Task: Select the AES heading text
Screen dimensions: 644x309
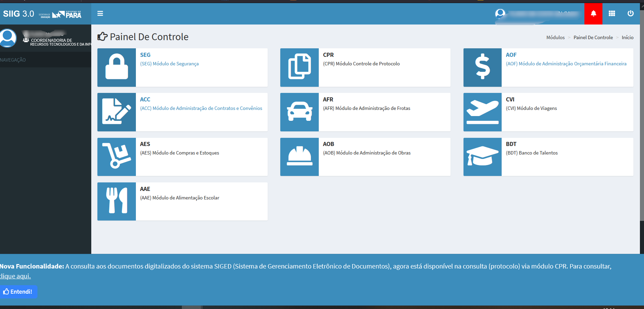Action: click(145, 144)
